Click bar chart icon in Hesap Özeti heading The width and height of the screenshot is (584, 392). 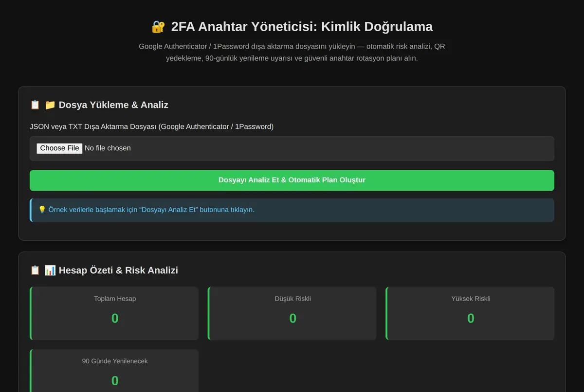[50, 270]
